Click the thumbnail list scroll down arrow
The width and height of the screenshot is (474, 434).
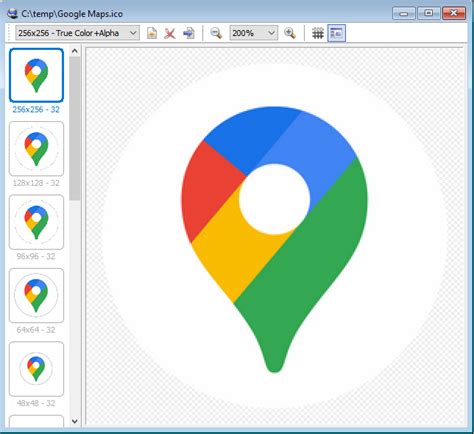pos(75,421)
